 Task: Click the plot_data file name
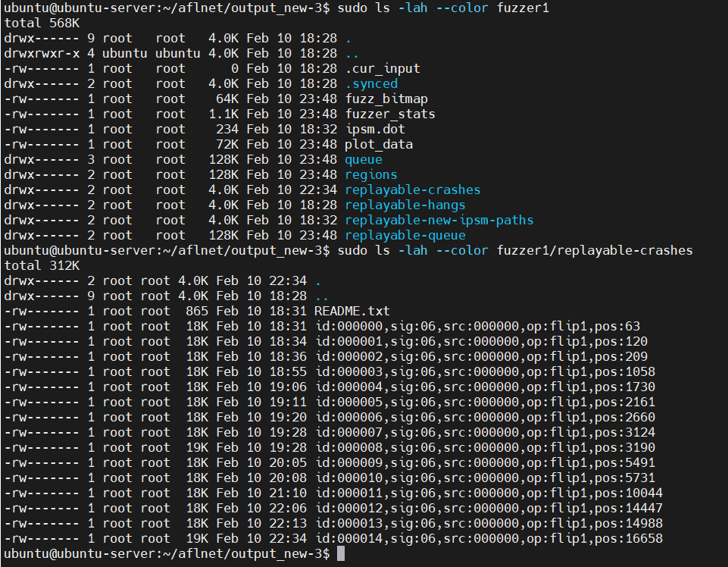coord(379,144)
